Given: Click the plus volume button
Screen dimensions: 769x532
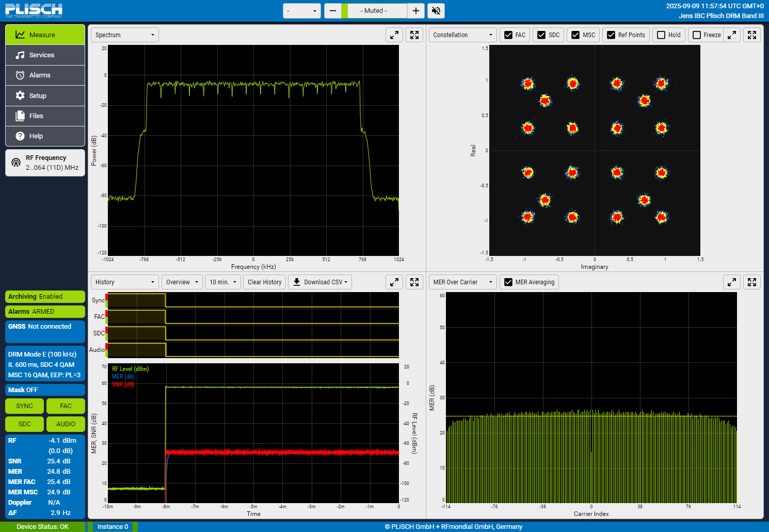Looking at the screenshot, I should [416, 11].
